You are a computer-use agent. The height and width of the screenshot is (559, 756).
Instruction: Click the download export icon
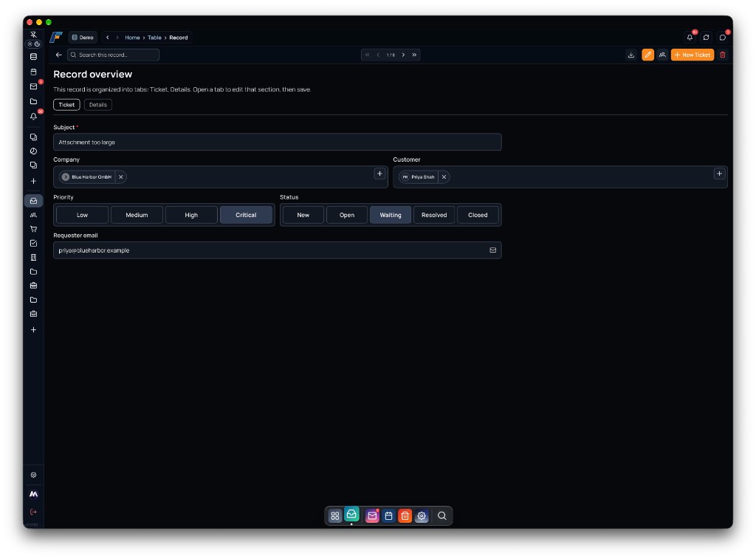[x=631, y=55]
